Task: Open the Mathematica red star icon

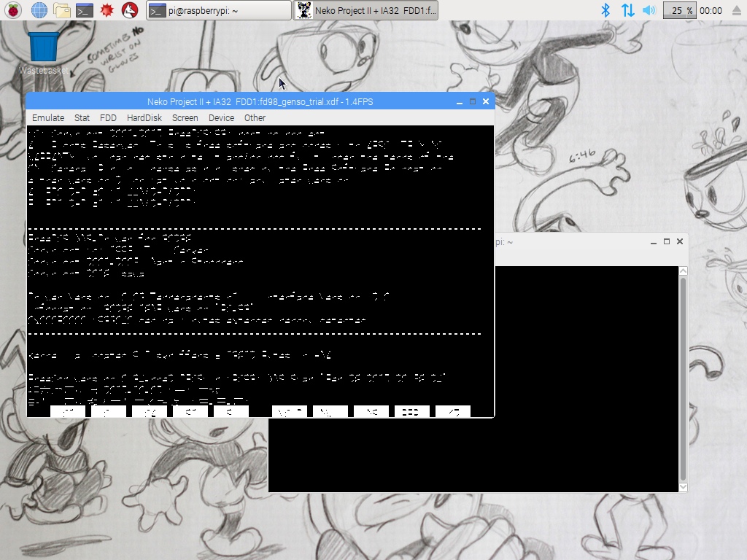Action: pyautogui.click(x=107, y=10)
